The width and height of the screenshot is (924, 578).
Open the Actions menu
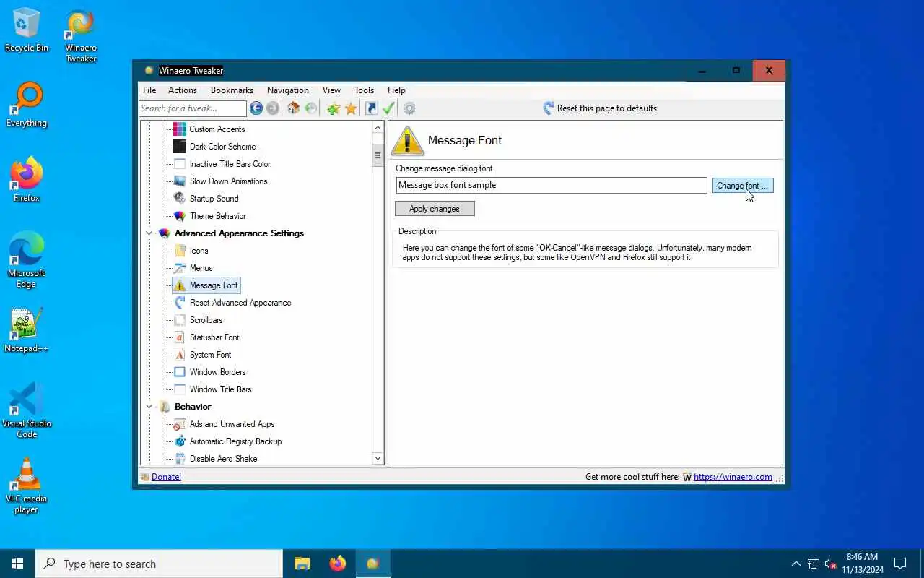(183, 90)
